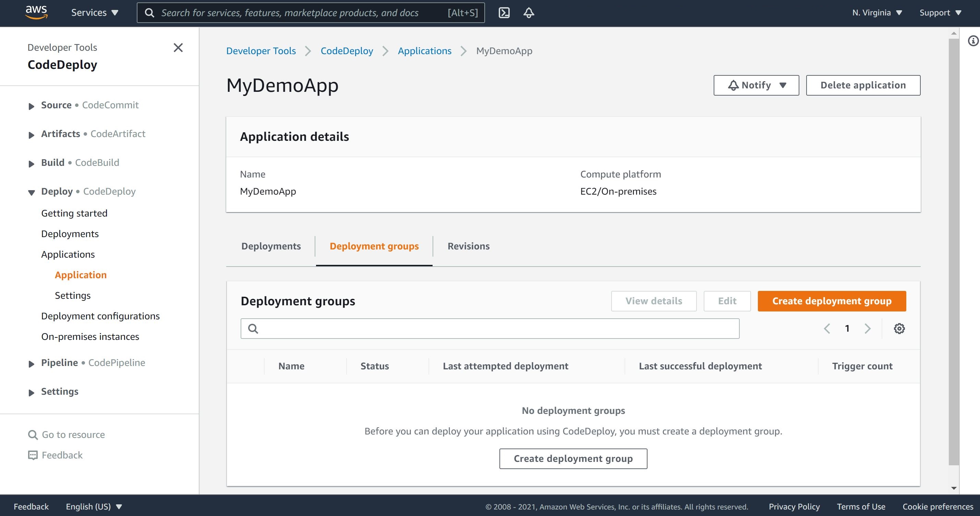Click the Privacy Policy footer link
The image size is (980, 516).
(794, 506)
